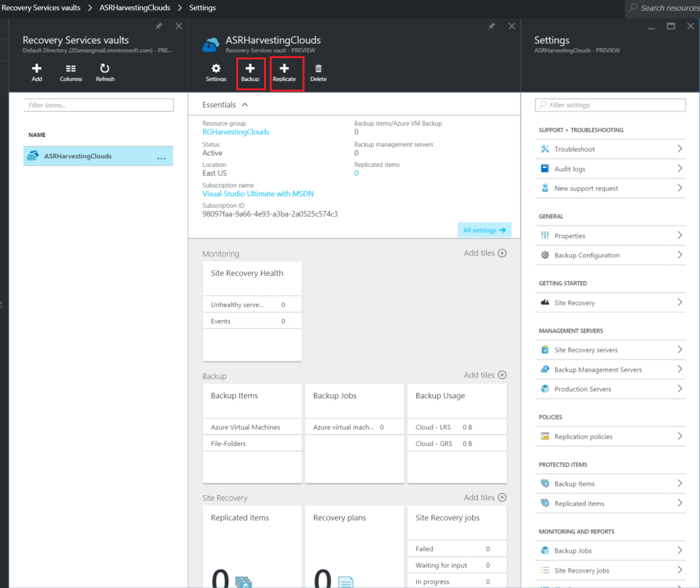700x588 pixels.
Task: Click the Production Servers cube icon
Action: 545,389
